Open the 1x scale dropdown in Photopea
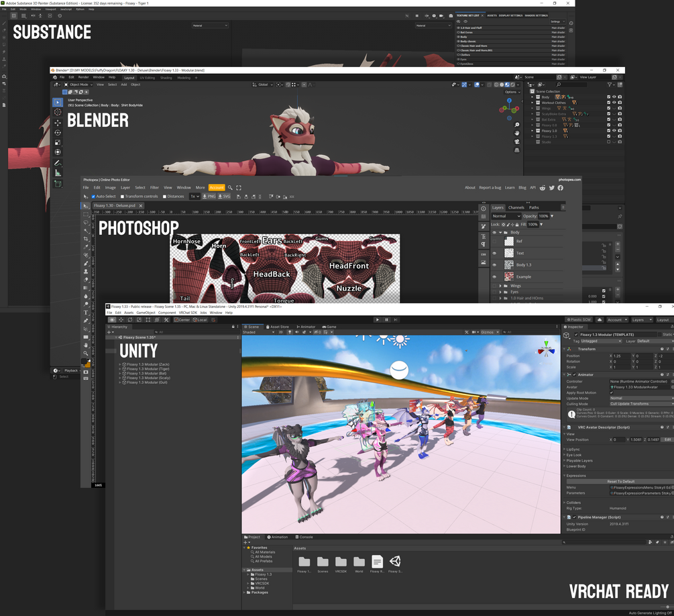The image size is (674, 616). click(195, 197)
